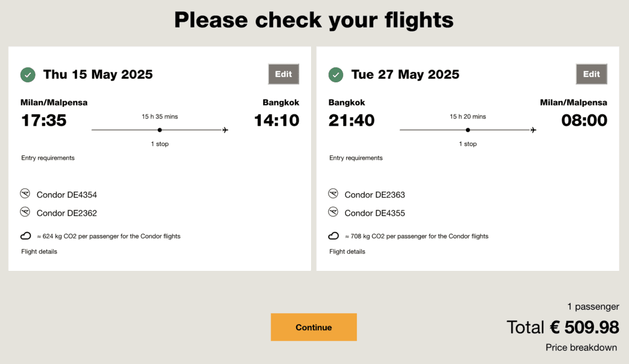This screenshot has width=629, height=364.
Task: Show Flight details for Milan to Bangkok
Action: (x=39, y=251)
